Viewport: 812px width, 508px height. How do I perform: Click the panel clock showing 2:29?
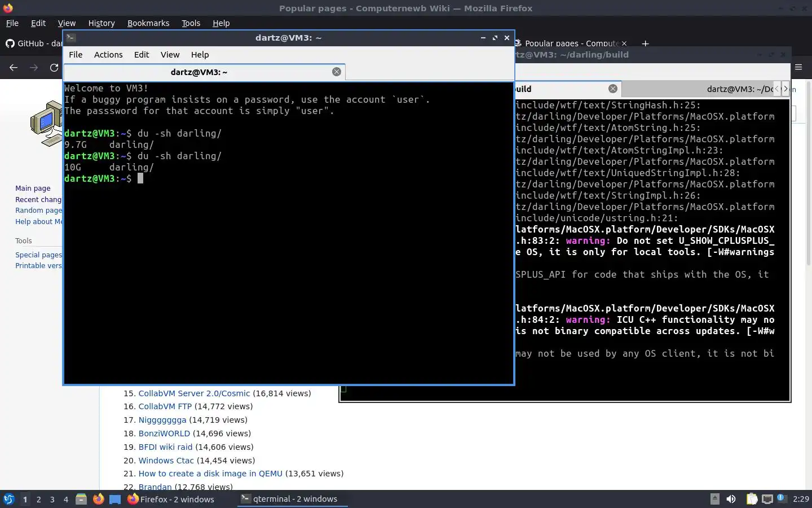tap(801, 500)
